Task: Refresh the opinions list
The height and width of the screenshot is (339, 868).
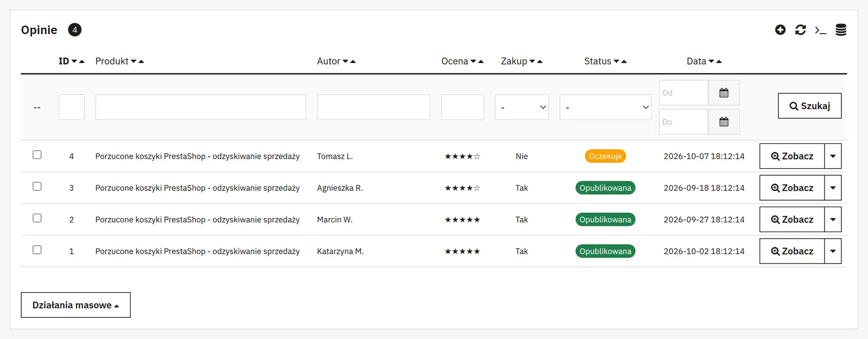Action: 800,30
